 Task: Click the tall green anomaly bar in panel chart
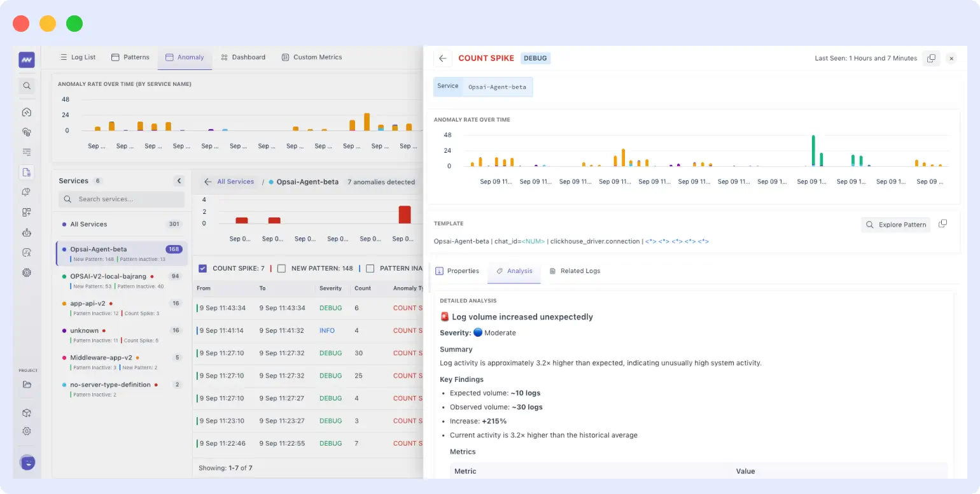click(813, 151)
